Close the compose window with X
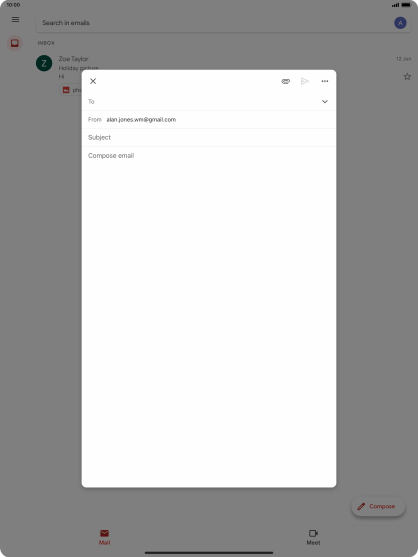Screen dimensions: 418x557 93,81
